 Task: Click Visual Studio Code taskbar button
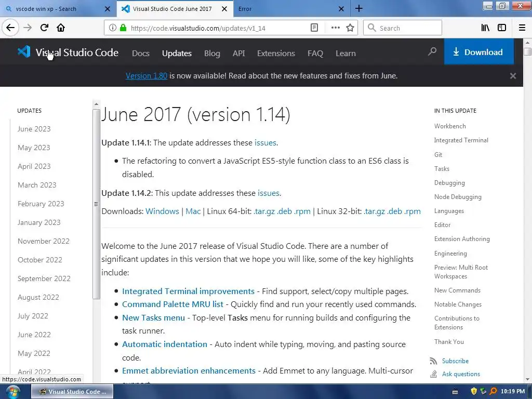click(72, 392)
